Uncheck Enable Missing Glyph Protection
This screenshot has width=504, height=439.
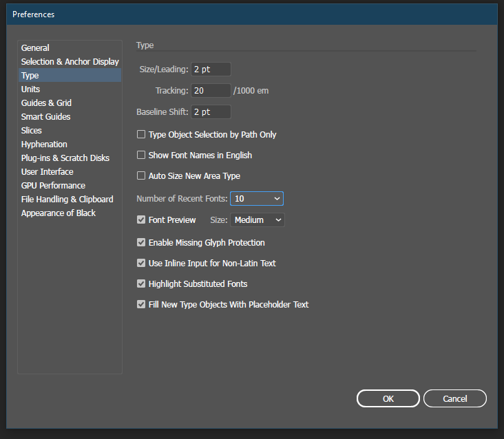[x=141, y=243]
